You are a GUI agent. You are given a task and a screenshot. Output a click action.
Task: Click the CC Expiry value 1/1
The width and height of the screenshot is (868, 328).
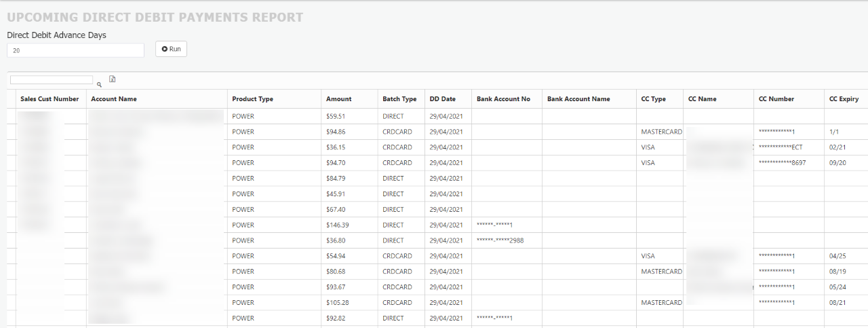[834, 132]
